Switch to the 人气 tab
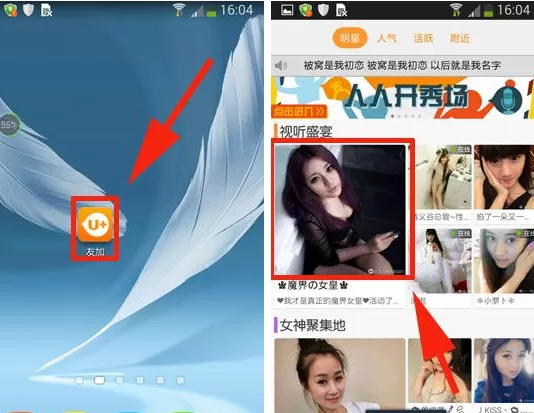The height and width of the screenshot is (413, 534). tap(387, 38)
